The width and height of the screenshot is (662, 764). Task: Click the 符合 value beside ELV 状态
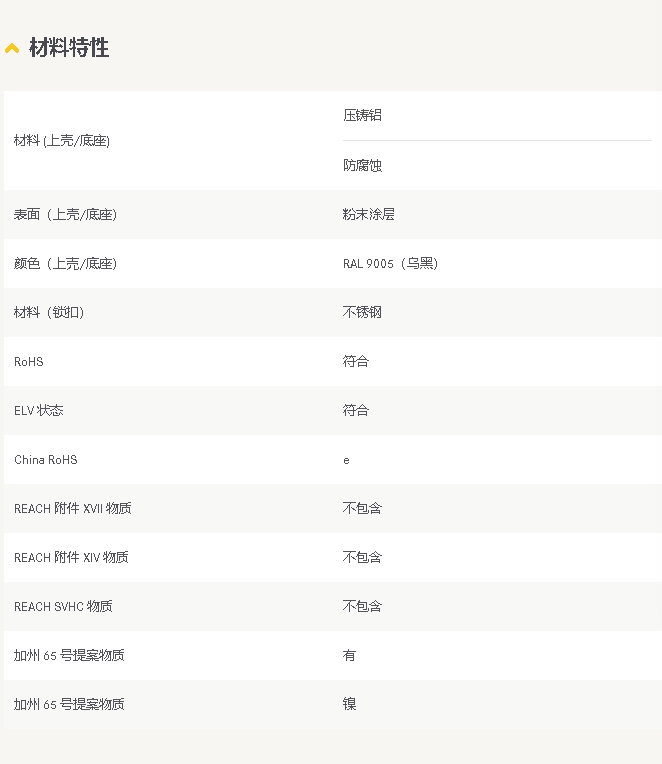pos(356,410)
